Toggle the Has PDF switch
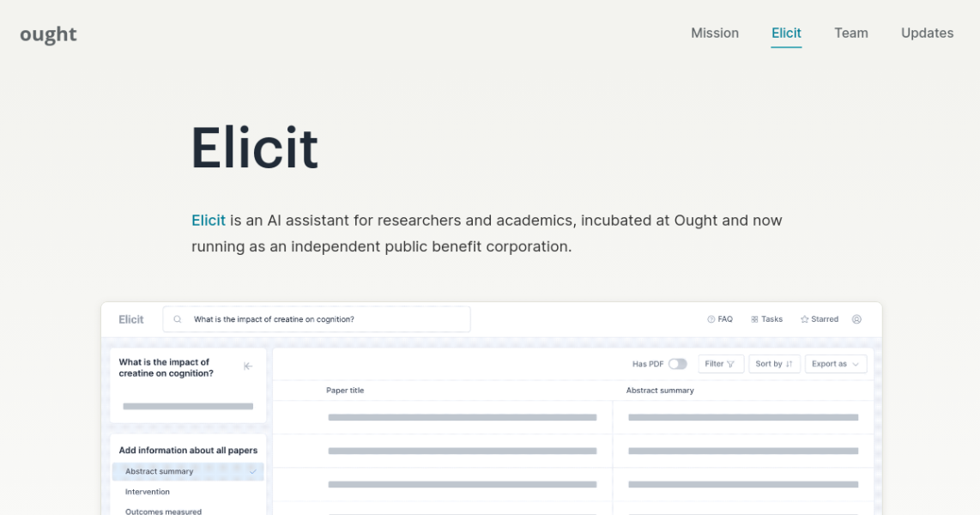Image resolution: width=980 pixels, height=515 pixels. 678,364
